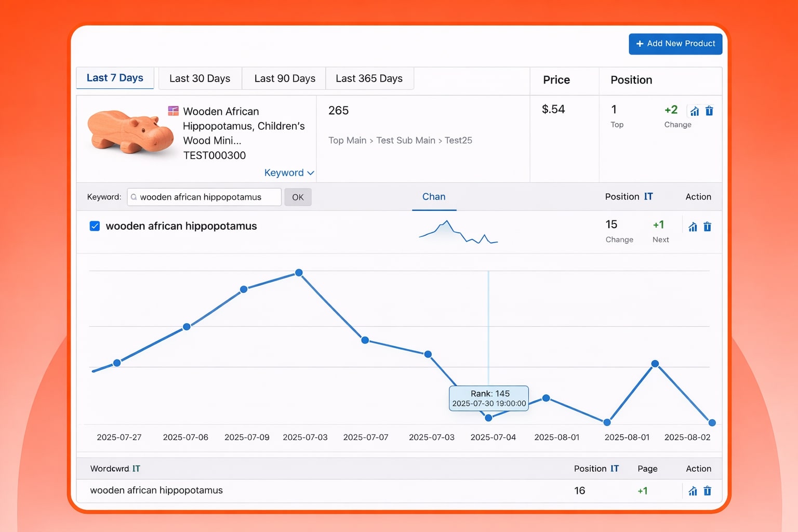Click the magnifier icon inside keyword search box
The image size is (798, 532).
pos(134,197)
